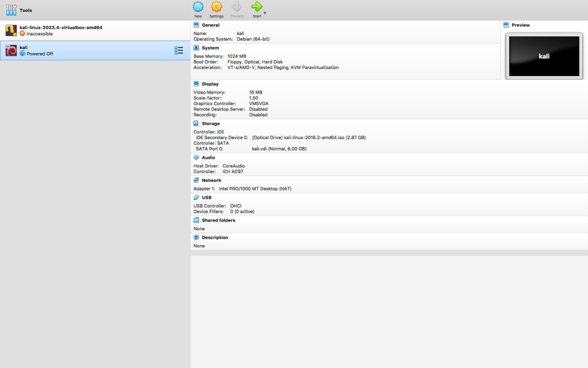This screenshot has width=588, height=368.
Task: Click the Tools icon in sidebar
Action: click(x=11, y=10)
